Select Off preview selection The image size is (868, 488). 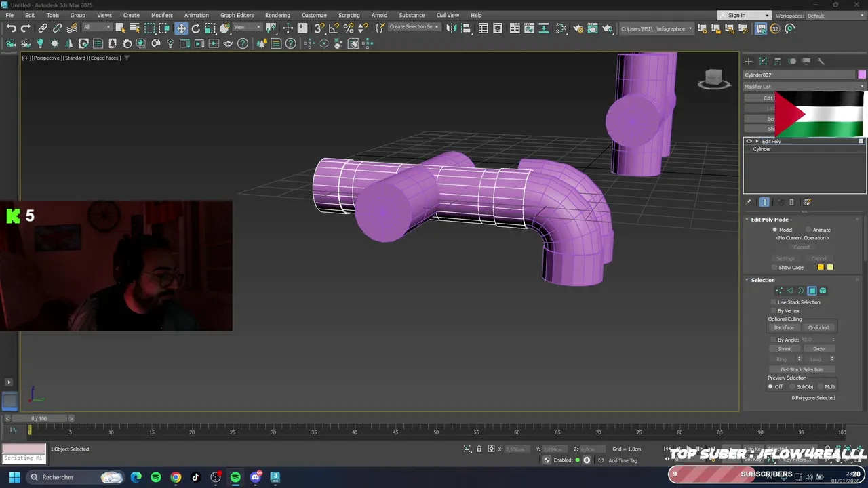pos(770,386)
